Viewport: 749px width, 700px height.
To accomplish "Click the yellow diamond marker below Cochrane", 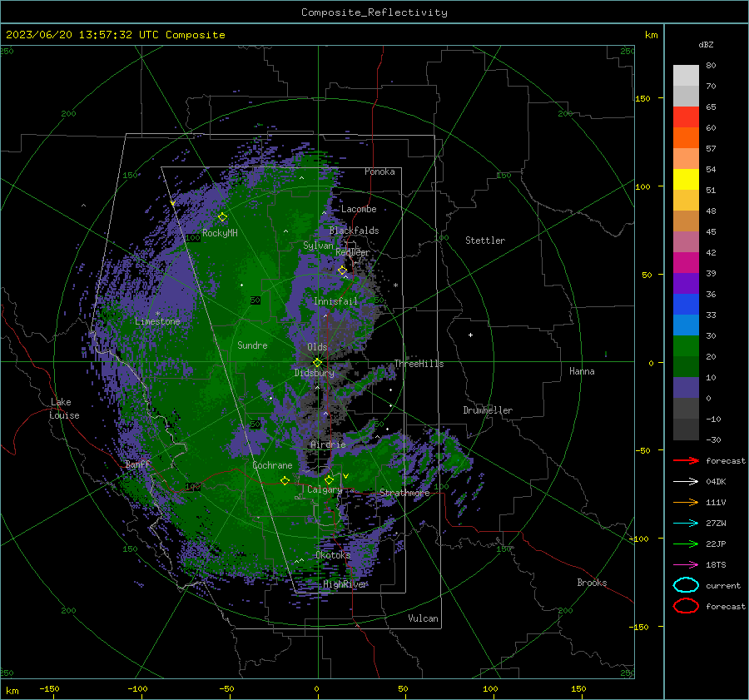I will [285, 480].
